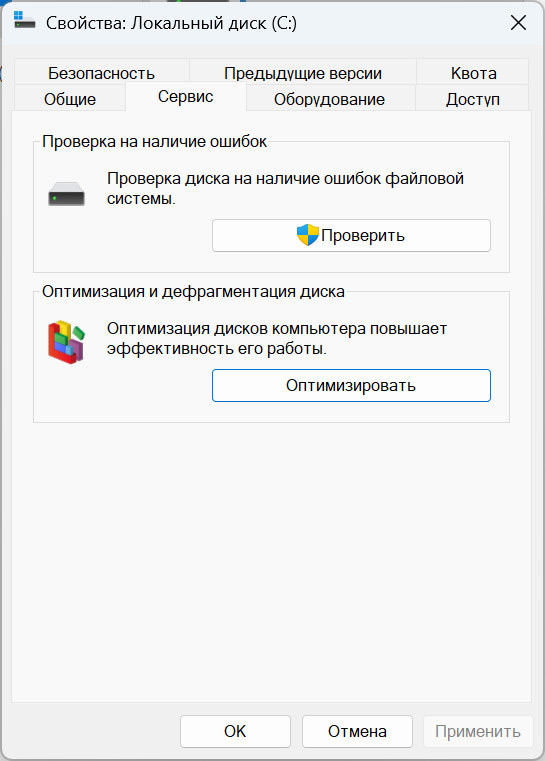Switch to the Безопасность tab
Viewport: 545px width, 761px height.
[101, 72]
